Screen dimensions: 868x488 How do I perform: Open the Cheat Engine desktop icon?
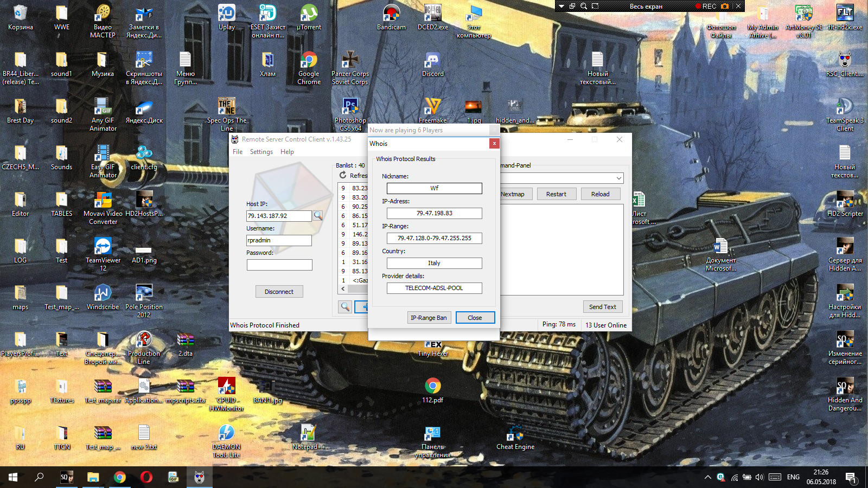(515, 438)
